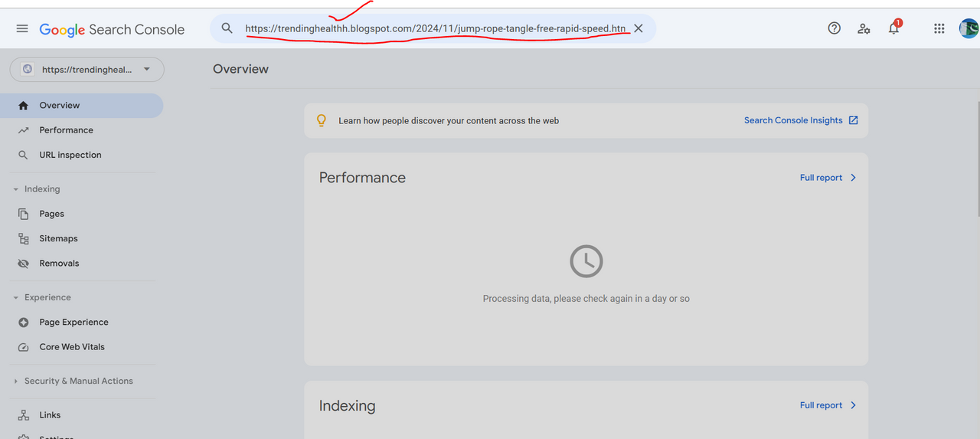Image resolution: width=980 pixels, height=439 pixels.
Task: Open Users and permissions icon
Action: click(864, 28)
